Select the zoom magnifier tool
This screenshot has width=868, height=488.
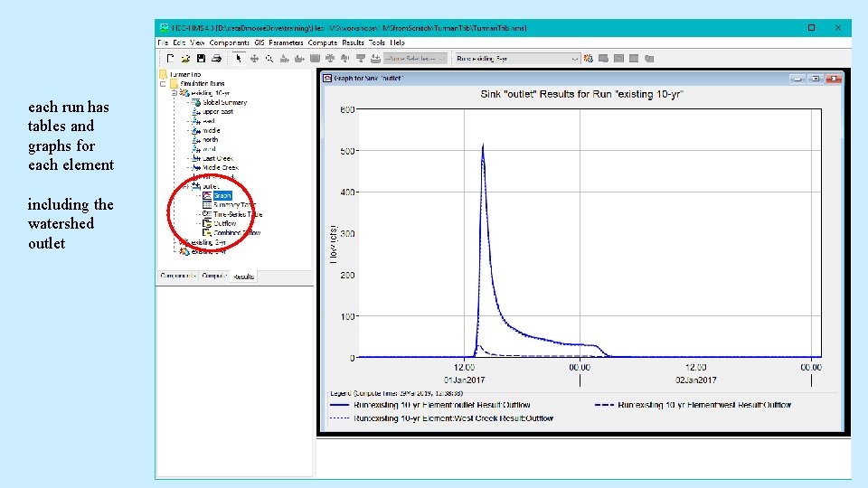[269, 58]
